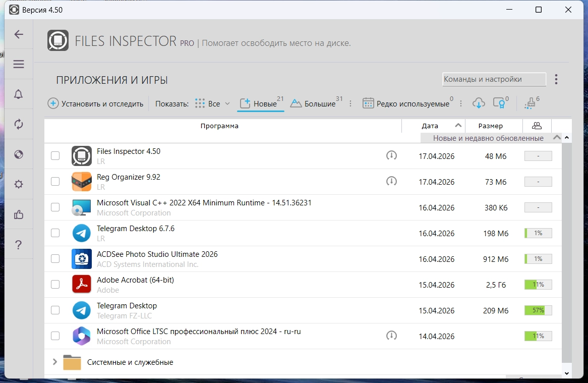
Task: Click the Files Inspector logo in header
Action: (x=58, y=40)
